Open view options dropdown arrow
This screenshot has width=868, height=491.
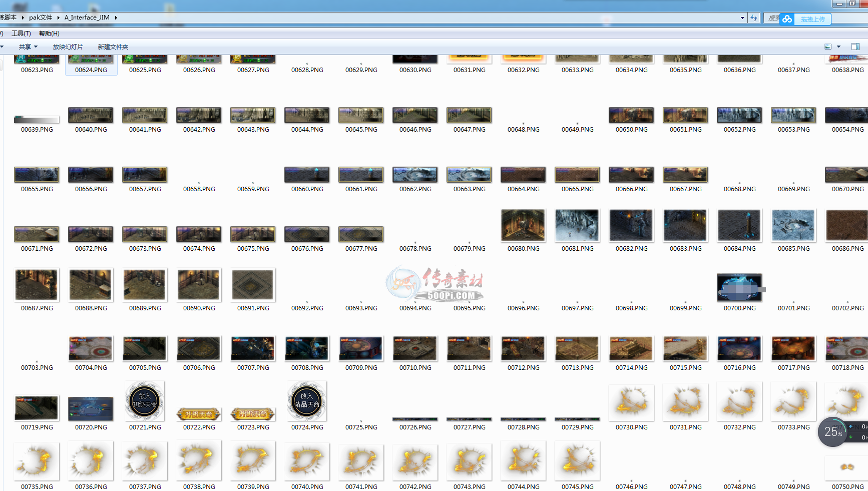[839, 47]
